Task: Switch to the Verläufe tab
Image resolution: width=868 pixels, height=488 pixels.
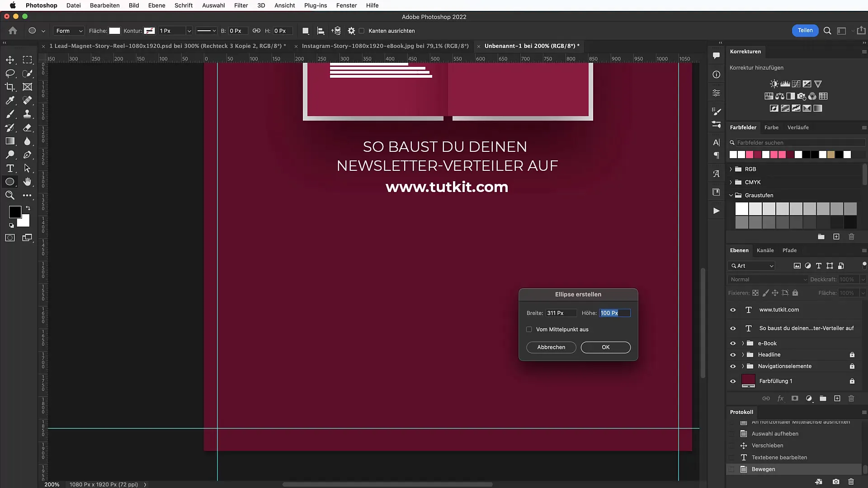Action: 798,127
